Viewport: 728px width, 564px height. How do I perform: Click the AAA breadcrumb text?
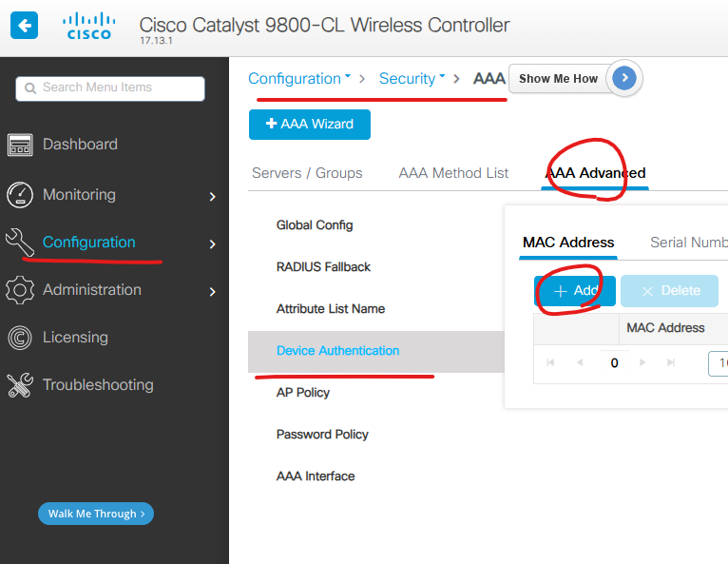pyautogui.click(x=489, y=78)
